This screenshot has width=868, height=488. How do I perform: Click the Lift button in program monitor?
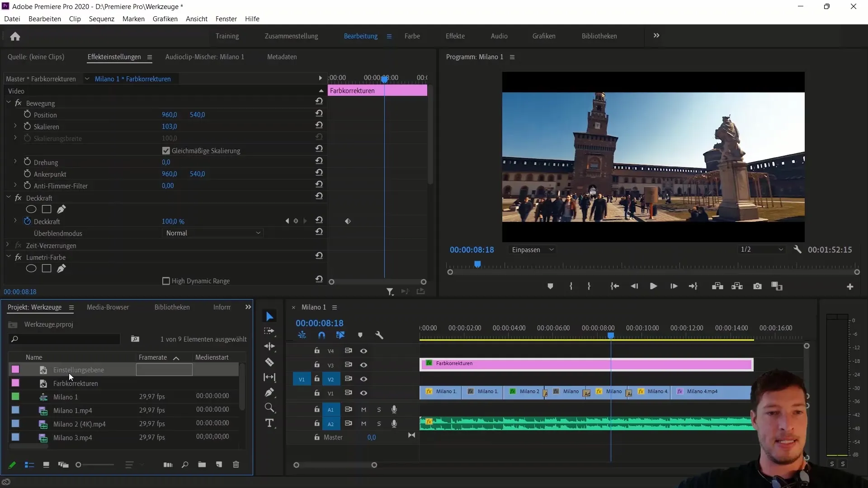point(717,286)
